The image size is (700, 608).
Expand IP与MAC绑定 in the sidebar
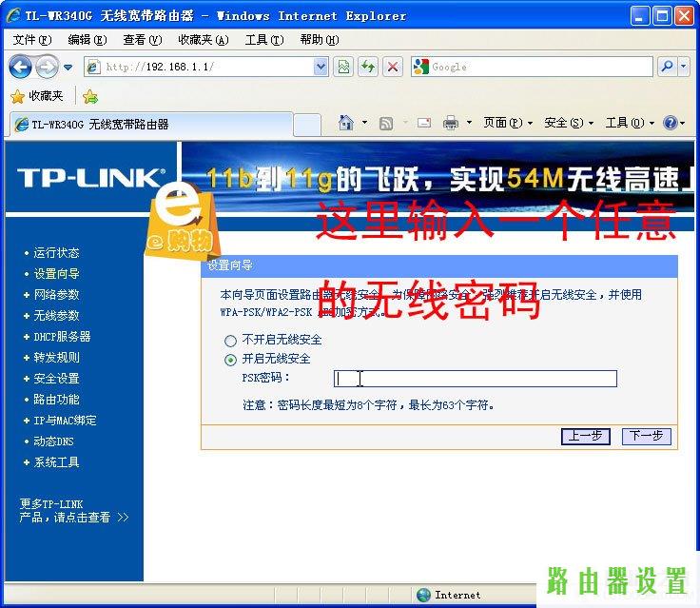pos(65,421)
